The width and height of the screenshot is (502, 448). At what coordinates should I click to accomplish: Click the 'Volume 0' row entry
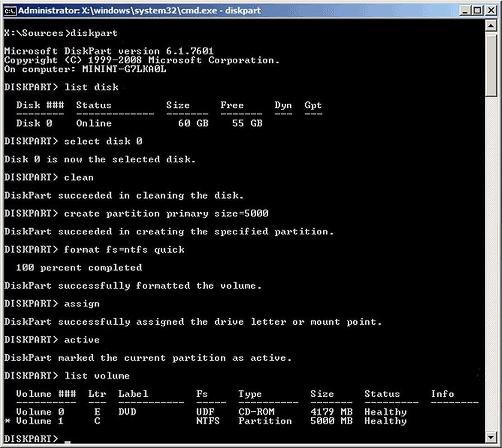(40, 412)
